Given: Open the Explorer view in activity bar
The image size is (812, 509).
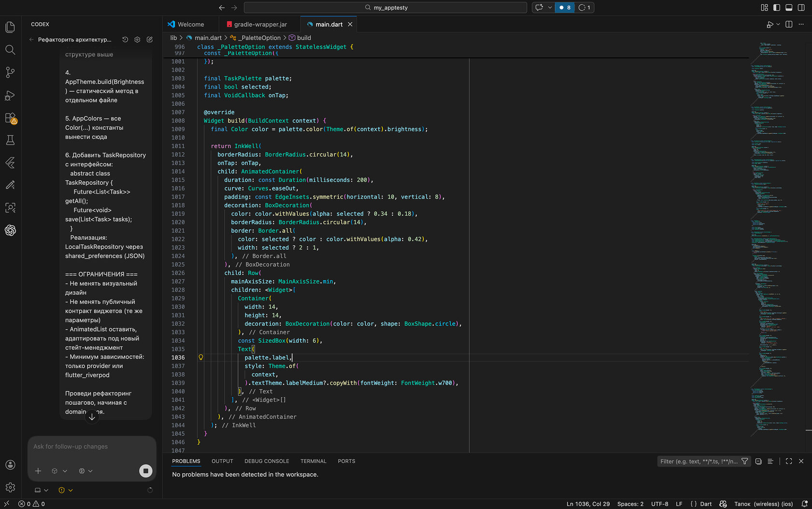Looking at the screenshot, I should 10,27.
